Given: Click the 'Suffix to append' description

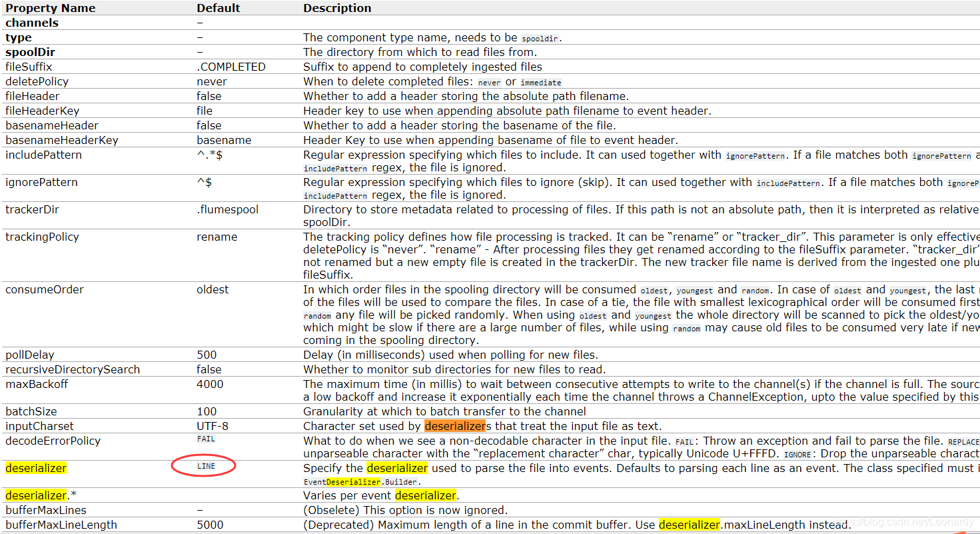Looking at the screenshot, I should [422, 67].
